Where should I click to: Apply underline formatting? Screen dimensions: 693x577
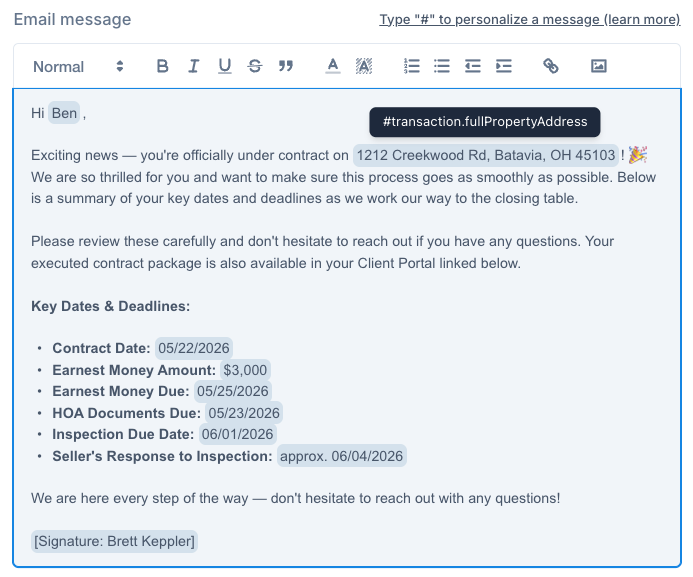click(x=225, y=66)
